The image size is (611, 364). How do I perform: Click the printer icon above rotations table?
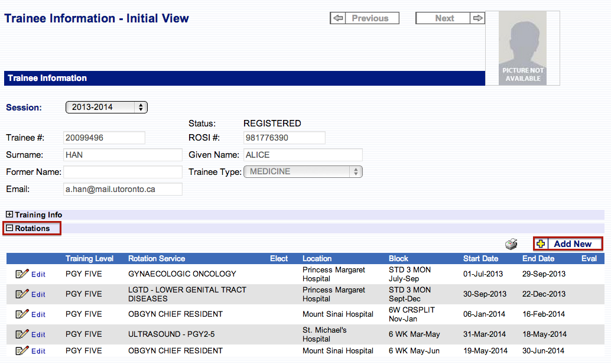511,244
